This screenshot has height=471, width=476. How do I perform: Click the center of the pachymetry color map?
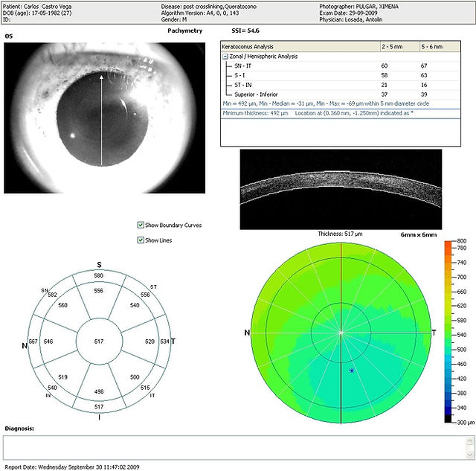tap(341, 333)
